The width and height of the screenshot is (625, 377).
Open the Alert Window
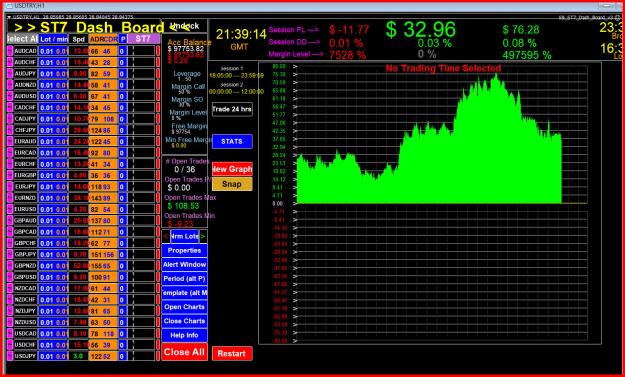point(185,265)
